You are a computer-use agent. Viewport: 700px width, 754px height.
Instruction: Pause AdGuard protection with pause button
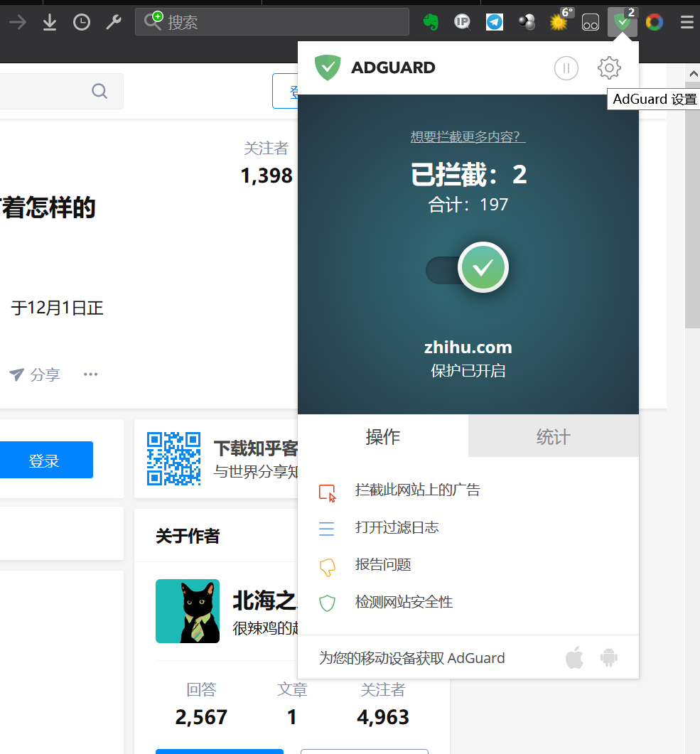566,68
